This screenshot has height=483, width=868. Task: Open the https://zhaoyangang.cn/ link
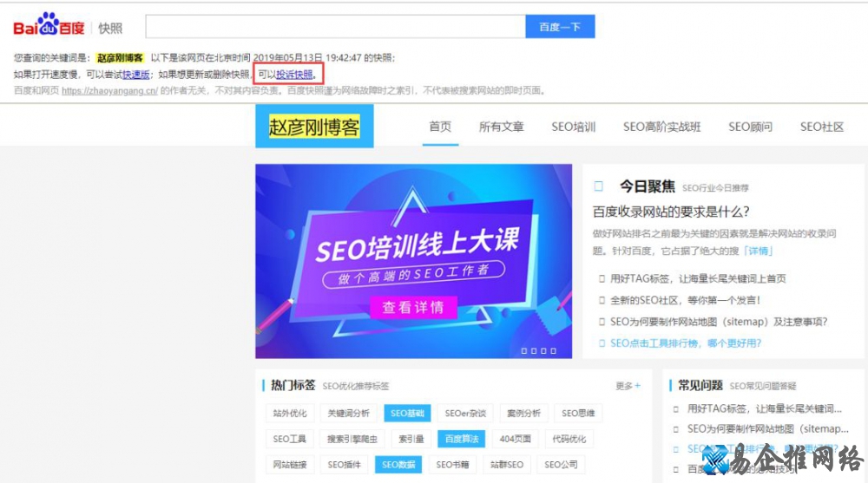pos(109,91)
